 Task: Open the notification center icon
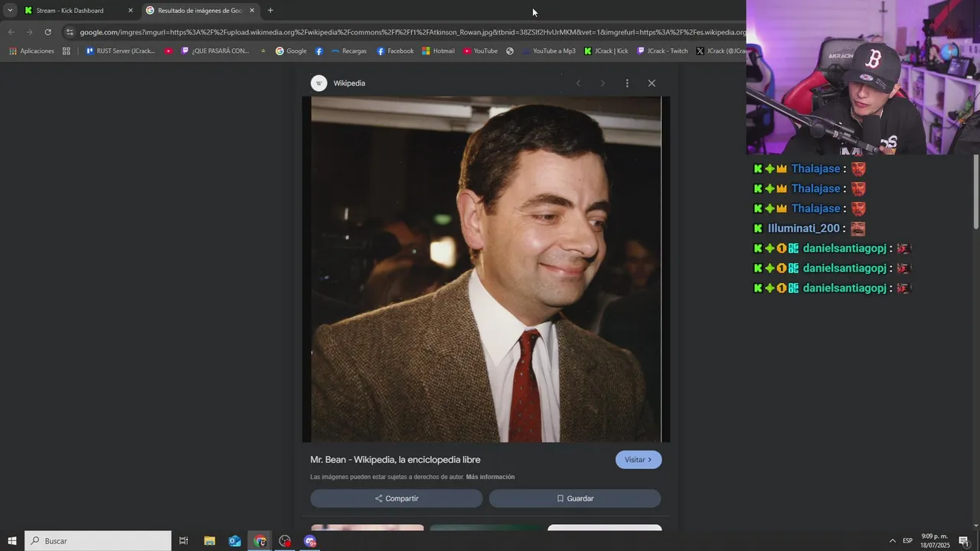click(x=964, y=541)
